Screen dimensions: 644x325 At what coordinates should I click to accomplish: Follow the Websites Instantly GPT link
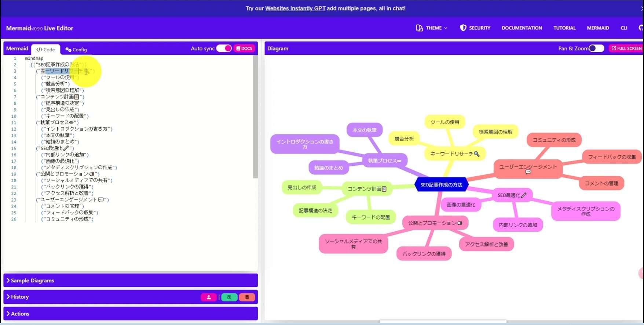(295, 8)
